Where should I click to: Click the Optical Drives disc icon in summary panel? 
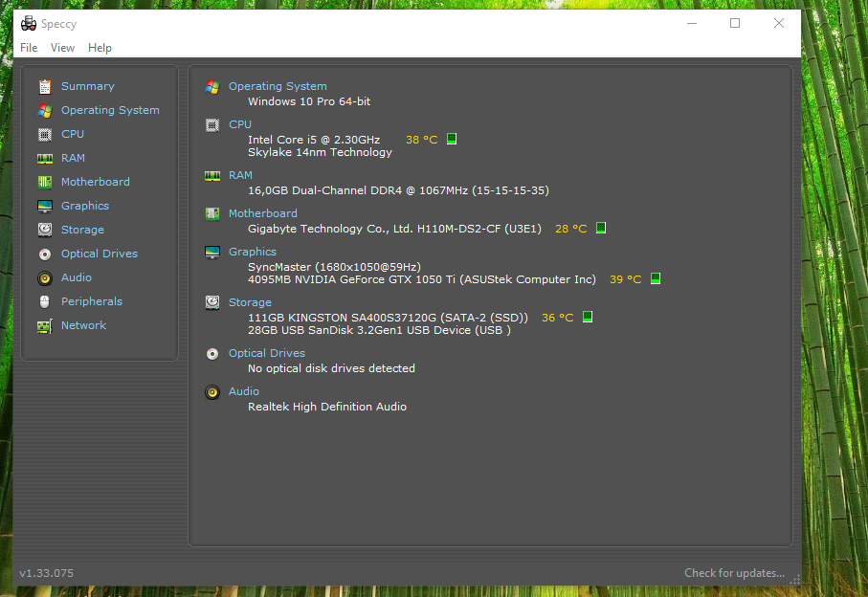212,354
